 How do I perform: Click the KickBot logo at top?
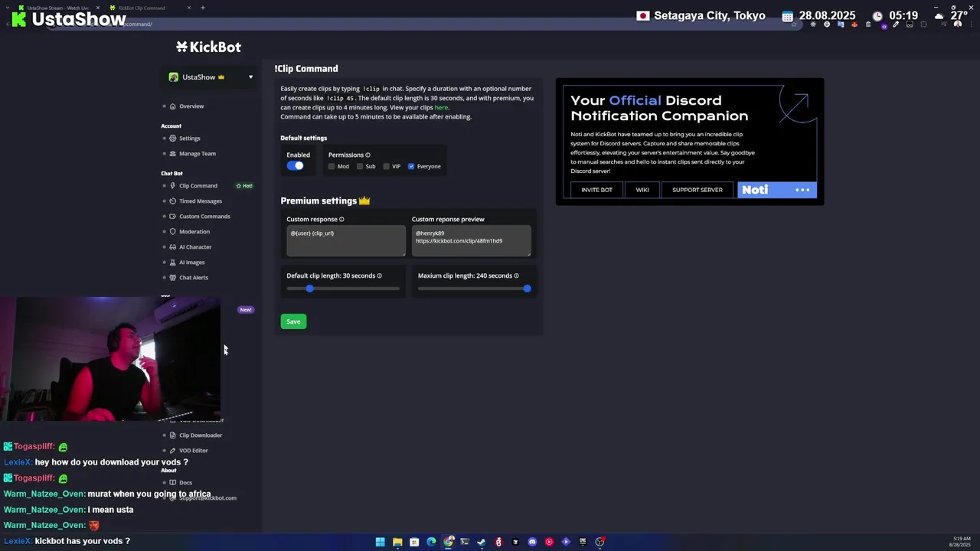(208, 47)
